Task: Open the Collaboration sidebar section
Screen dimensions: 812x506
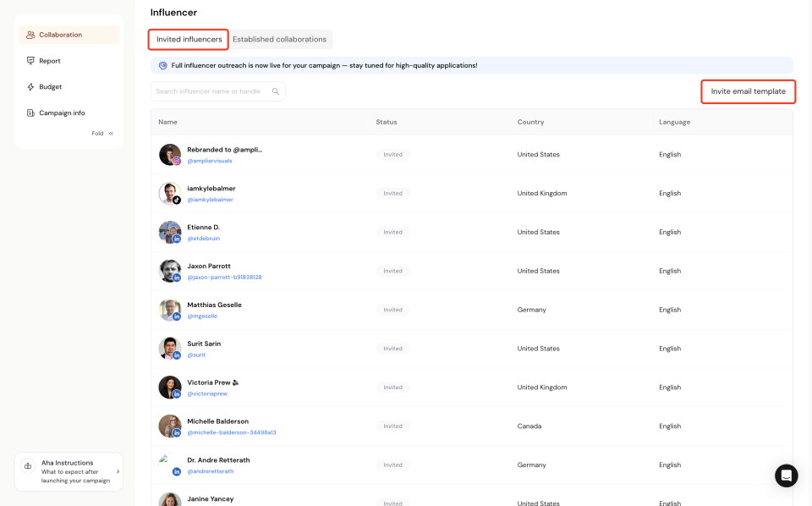Action: pyautogui.click(x=60, y=35)
